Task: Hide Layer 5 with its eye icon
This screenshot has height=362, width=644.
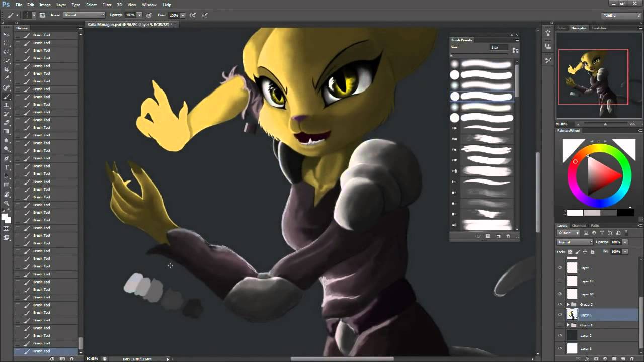Action: click(560, 315)
